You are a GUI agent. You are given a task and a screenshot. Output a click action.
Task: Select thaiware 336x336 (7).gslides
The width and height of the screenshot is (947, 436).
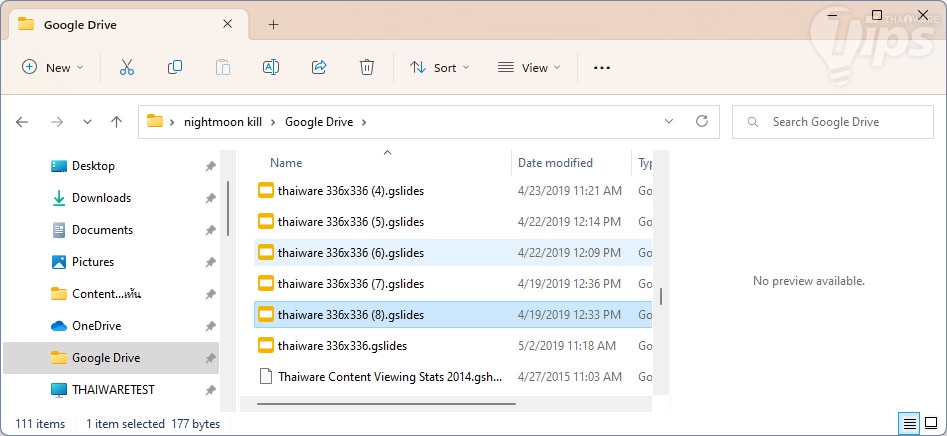tap(453, 283)
